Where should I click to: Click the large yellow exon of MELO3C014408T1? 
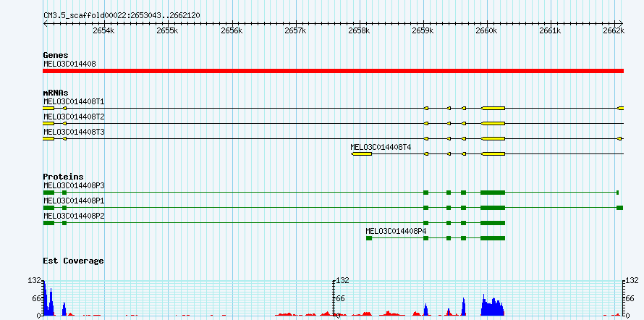[x=493, y=108]
